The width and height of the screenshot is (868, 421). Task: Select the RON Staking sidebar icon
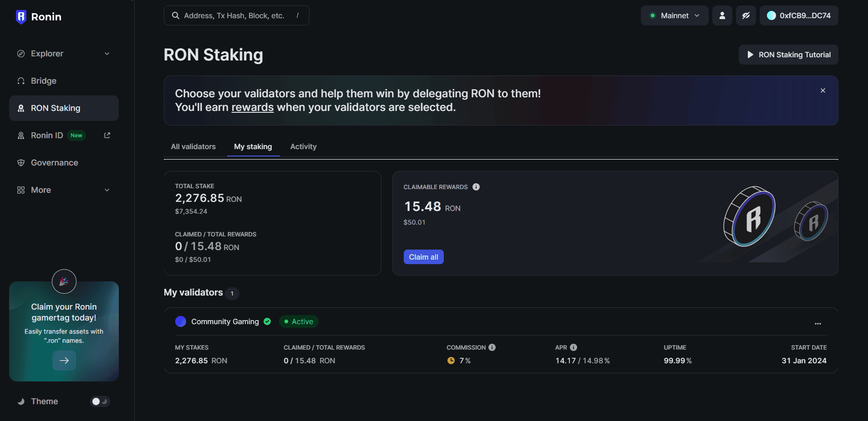coord(21,108)
